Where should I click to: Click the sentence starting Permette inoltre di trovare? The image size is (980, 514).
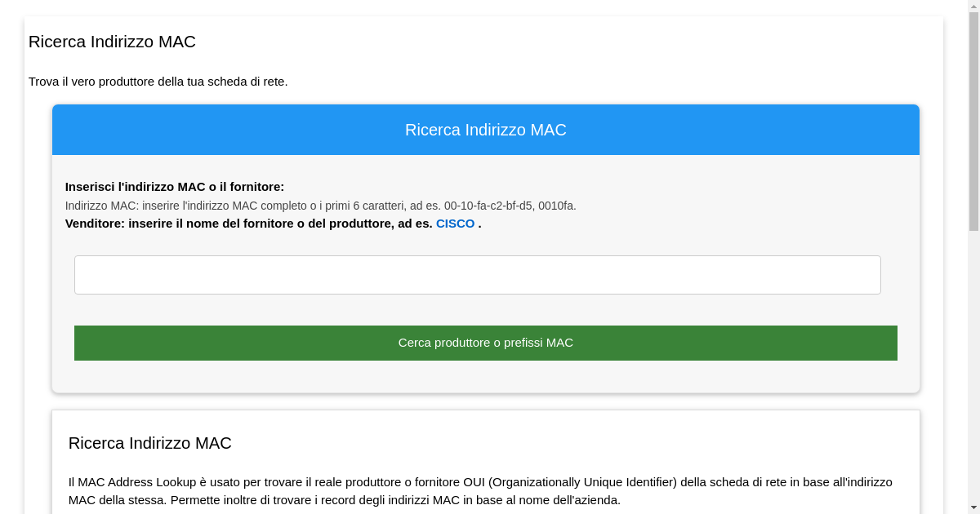(395, 500)
